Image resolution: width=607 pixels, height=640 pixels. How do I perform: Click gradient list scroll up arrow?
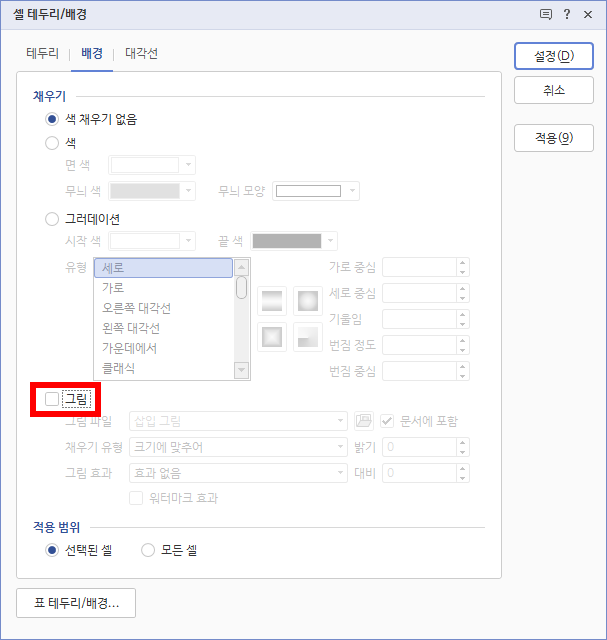point(242,267)
